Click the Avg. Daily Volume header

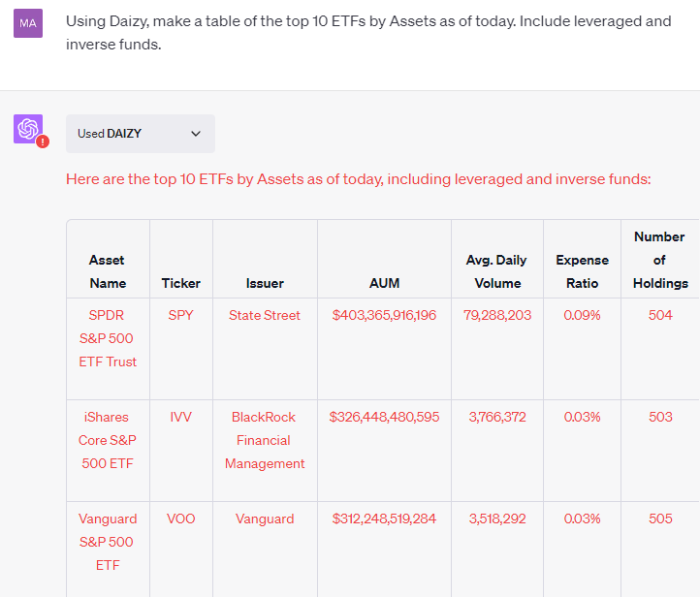click(x=496, y=271)
